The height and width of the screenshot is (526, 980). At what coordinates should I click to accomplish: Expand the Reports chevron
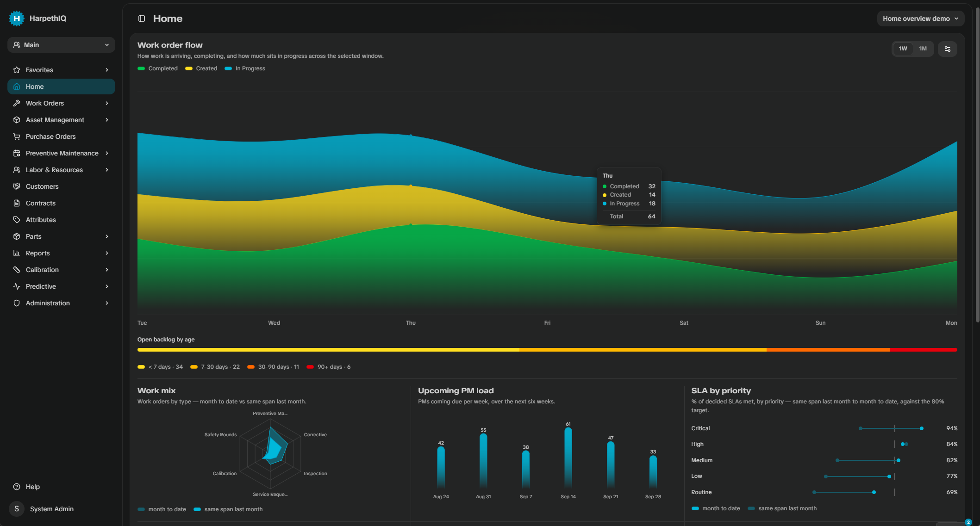[x=107, y=253]
